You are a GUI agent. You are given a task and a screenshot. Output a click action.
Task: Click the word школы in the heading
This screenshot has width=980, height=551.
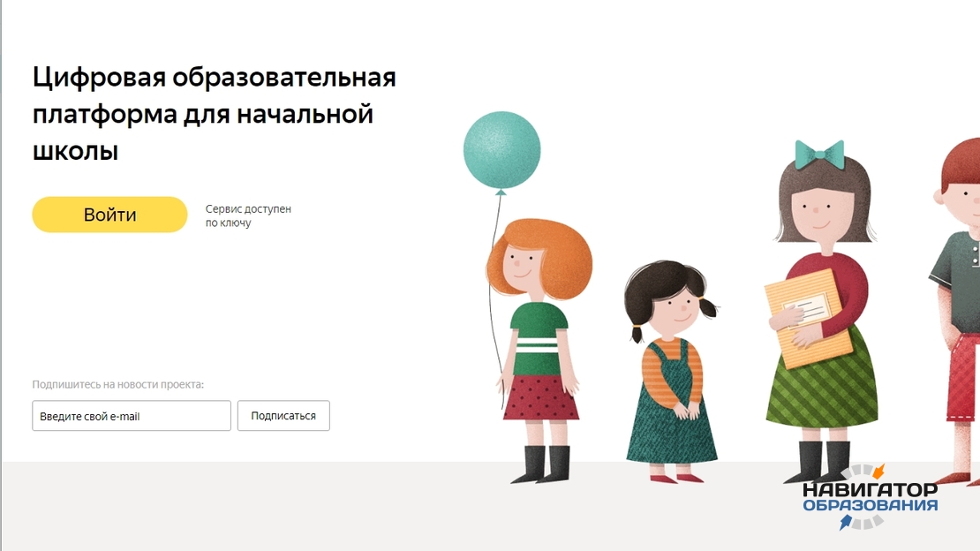tap(75, 151)
